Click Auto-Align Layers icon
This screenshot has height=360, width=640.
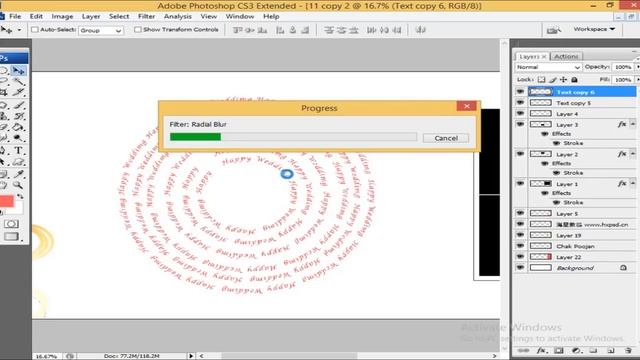(x=421, y=30)
